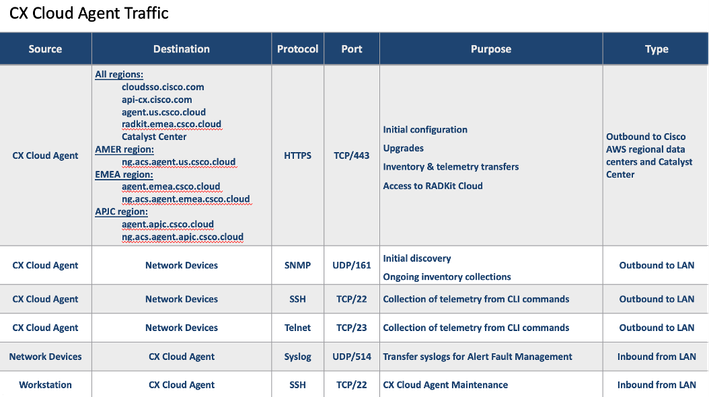Click the "AMER region:" heading

pos(124,150)
